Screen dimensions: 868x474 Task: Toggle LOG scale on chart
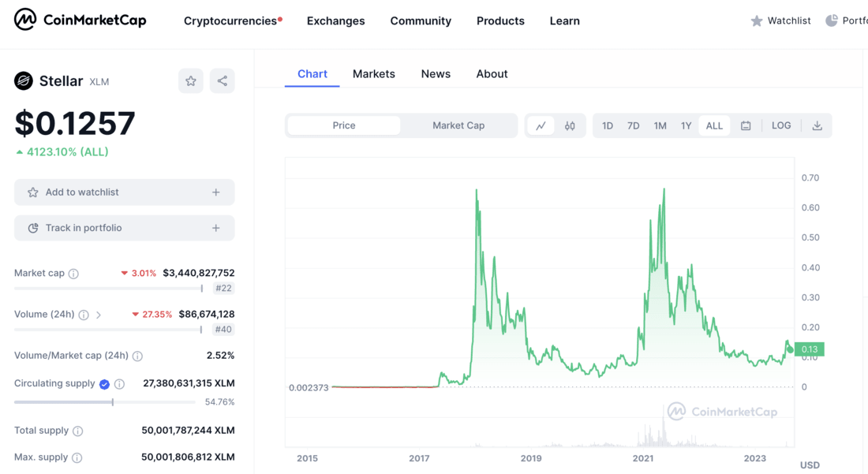coord(781,125)
